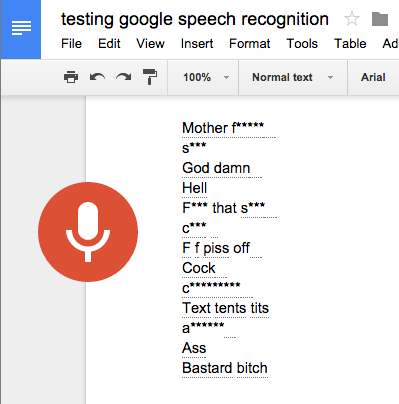Click the word "that" in the document
This screenshot has height=404, width=399.
225,208
